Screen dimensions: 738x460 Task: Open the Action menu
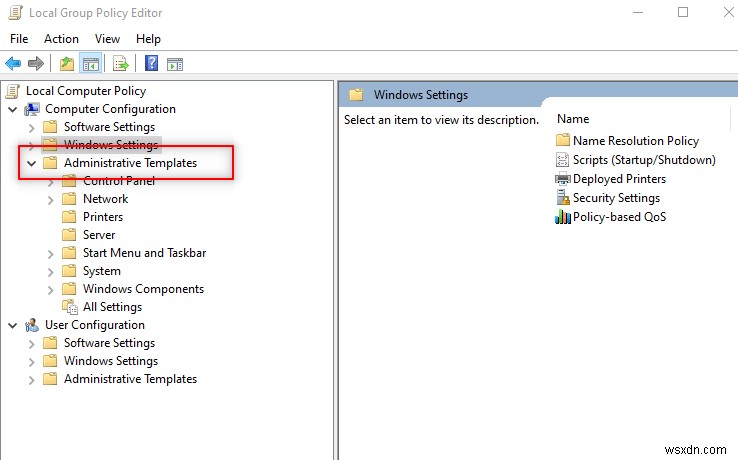coord(61,39)
